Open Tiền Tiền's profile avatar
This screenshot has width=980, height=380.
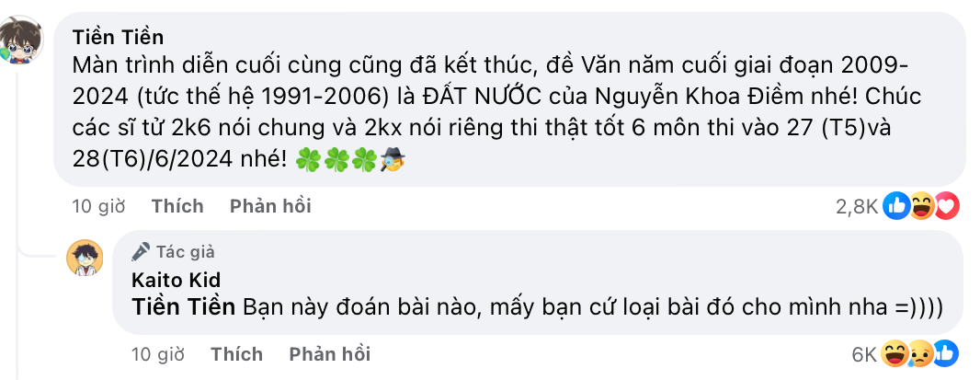[x=20, y=40]
